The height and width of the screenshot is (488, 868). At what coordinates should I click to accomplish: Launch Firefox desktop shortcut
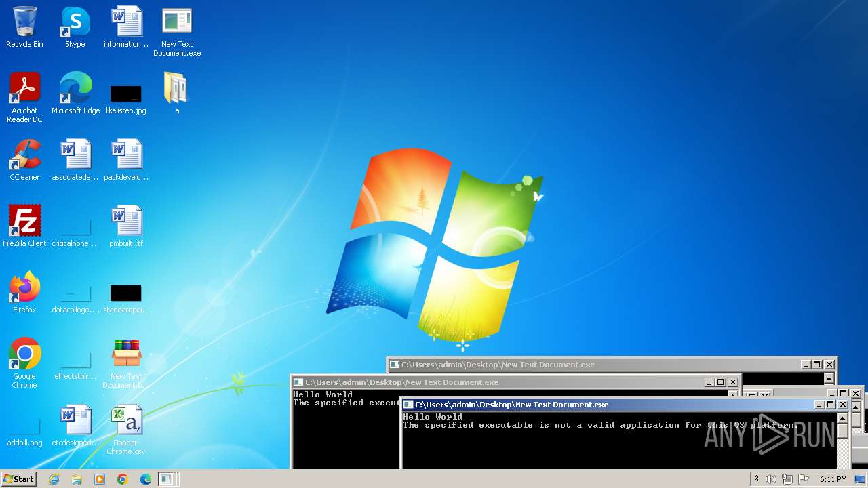(24, 293)
